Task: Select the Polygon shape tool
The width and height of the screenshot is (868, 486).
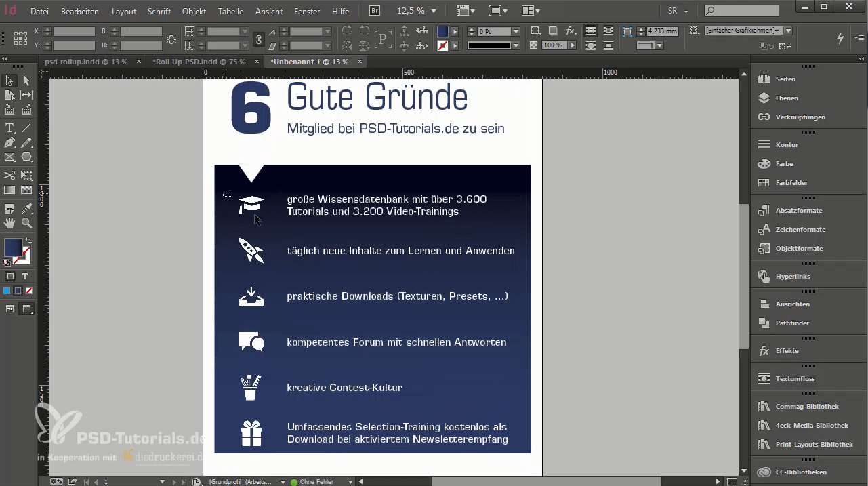Action: (x=26, y=157)
